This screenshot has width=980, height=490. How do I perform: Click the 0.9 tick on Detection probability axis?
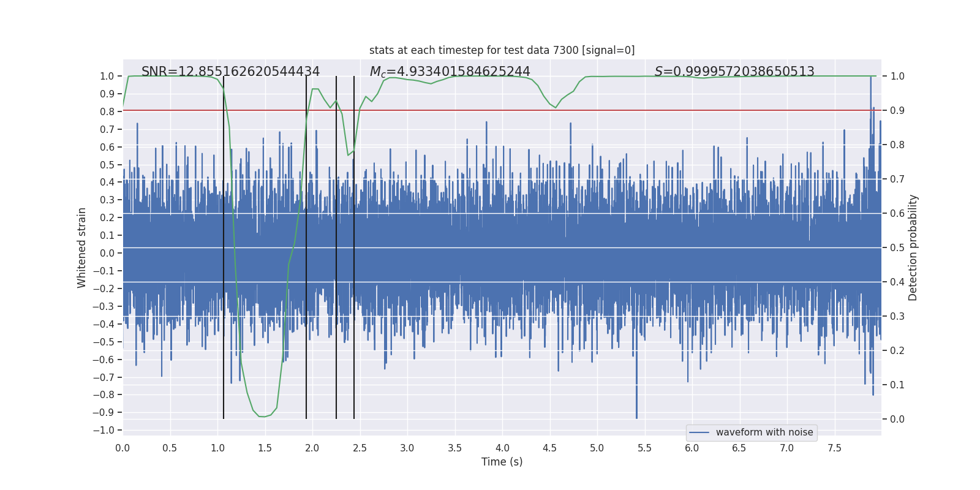point(897,110)
